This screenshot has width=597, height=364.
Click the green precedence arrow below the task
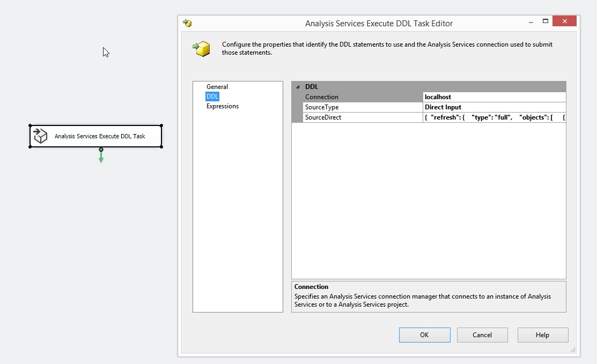(x=101, y=157)
